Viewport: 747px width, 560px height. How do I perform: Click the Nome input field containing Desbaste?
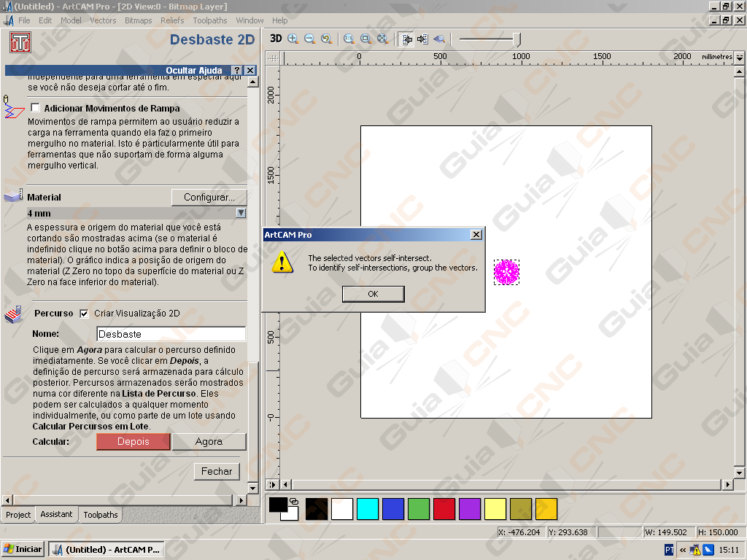171,334
